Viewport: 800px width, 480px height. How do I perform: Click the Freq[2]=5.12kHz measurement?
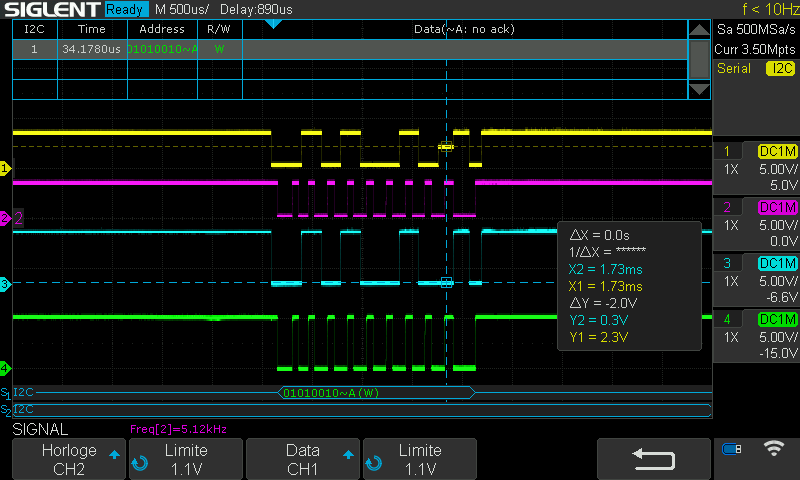point(178,429)
